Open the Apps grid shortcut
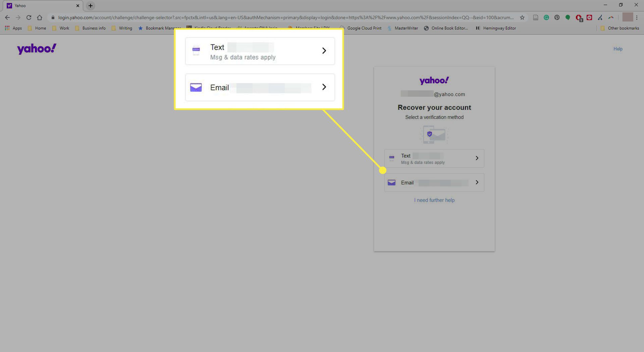This screenshot has width=644, height=352. [13, 28]
